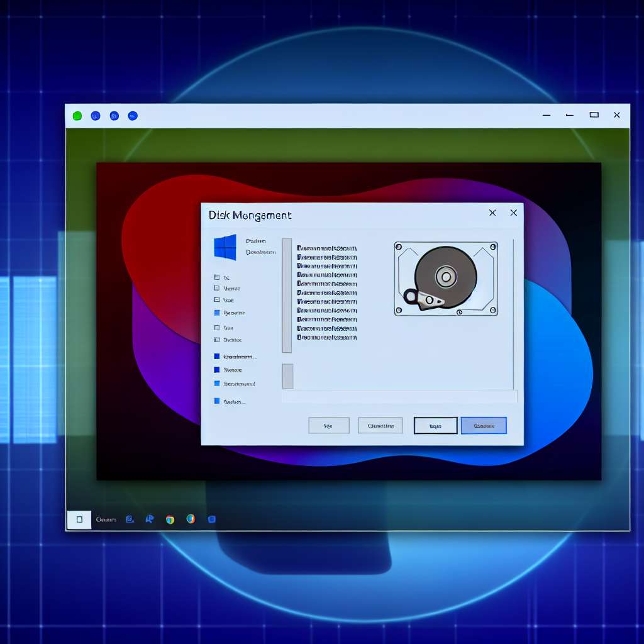The height and width of the screenshot is (644, 644).
Task: Click the last blue square taskbar icon
Action: click(x=212, y=519)
